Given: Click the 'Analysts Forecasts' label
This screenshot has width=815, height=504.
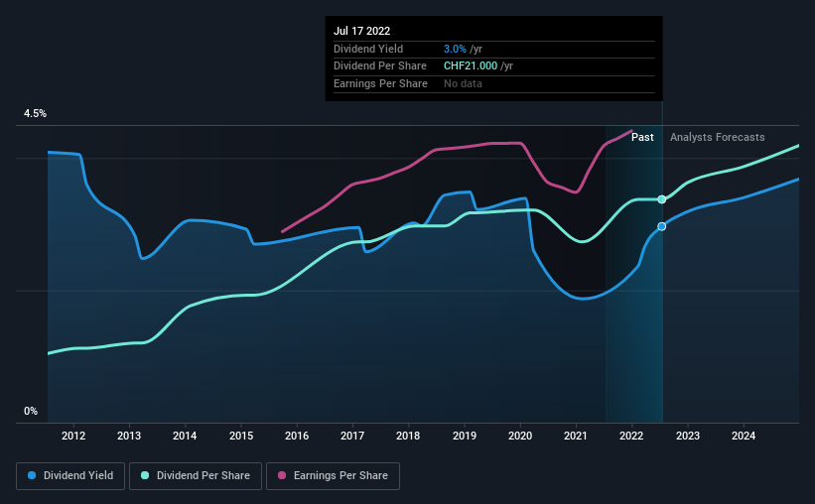Looking at the screenshot, I should pyautogui.click(x=718, y=137).
